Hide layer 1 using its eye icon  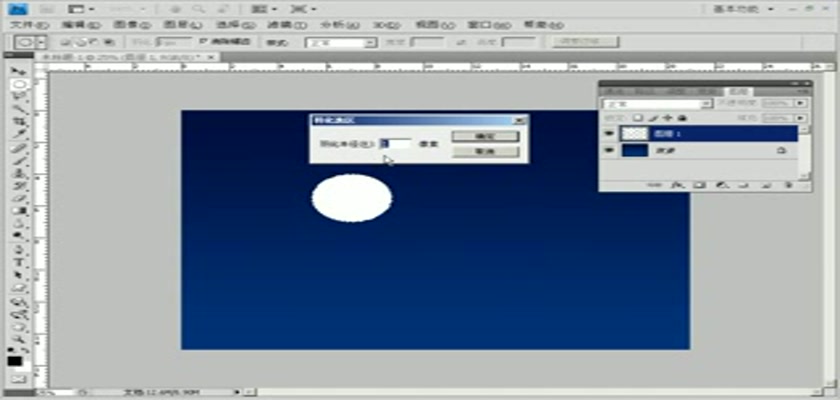click(x=609, y=132)
